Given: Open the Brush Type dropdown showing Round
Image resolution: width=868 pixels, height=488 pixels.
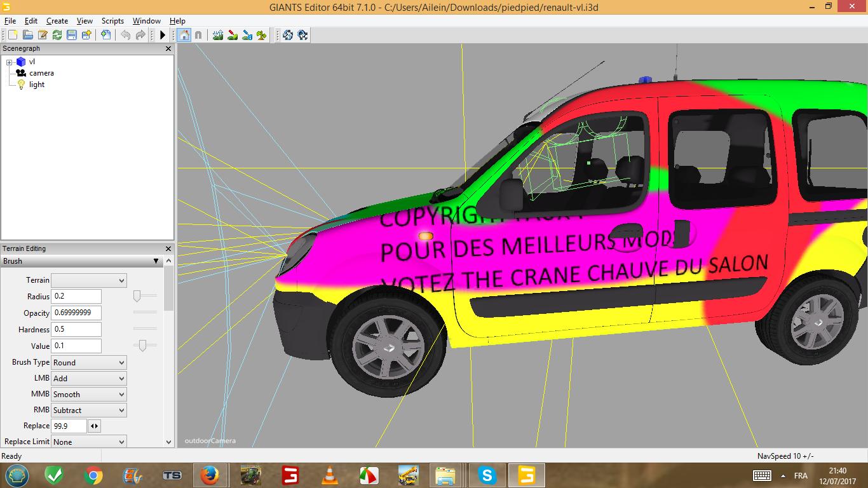Looking at the screenshot, I should [x=88, y=362].
